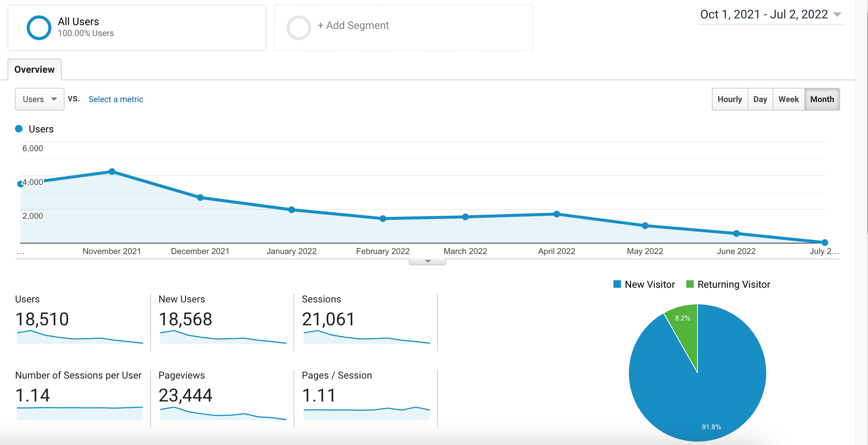Screen dimensions: 868x445
Task: Click the Add Segment circle icon
Action: coord(297,25)
